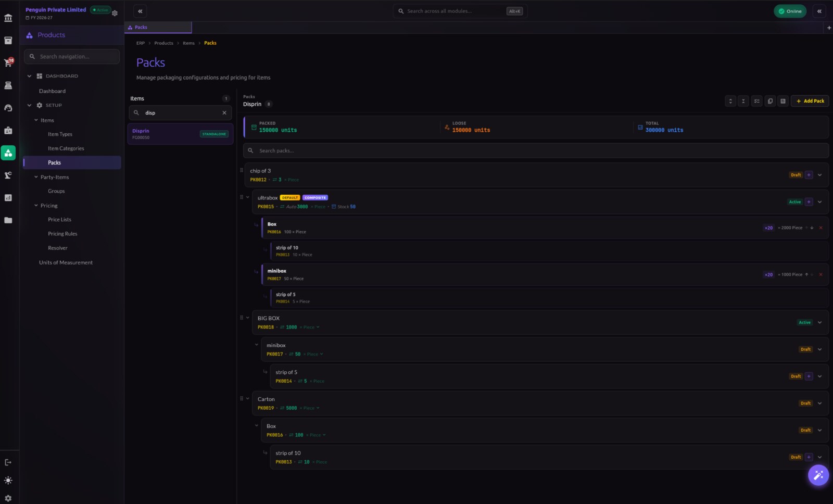Open the shopping cart module with badge

[x=8, y=63]
